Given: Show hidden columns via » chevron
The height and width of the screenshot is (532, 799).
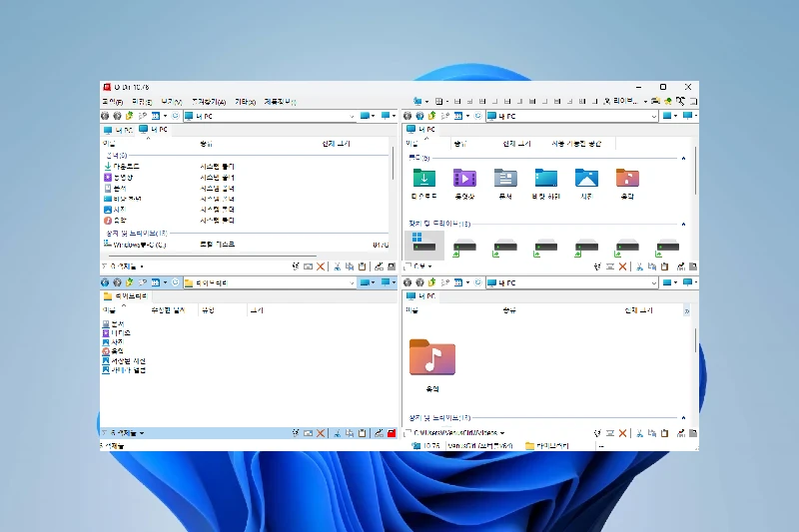Looking at the screenshot, I should pyautogui.click(x=687, y=311).
